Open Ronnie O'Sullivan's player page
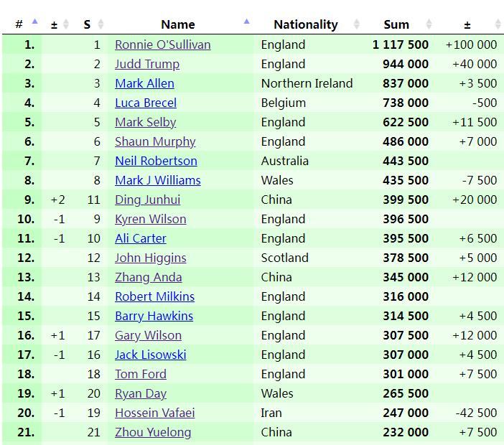 pos(162,44)
